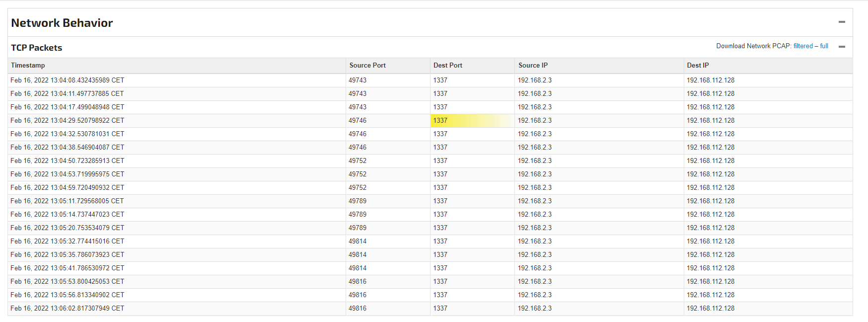Download the full network PCAP

pyautogui.click(x=824, y=46)
